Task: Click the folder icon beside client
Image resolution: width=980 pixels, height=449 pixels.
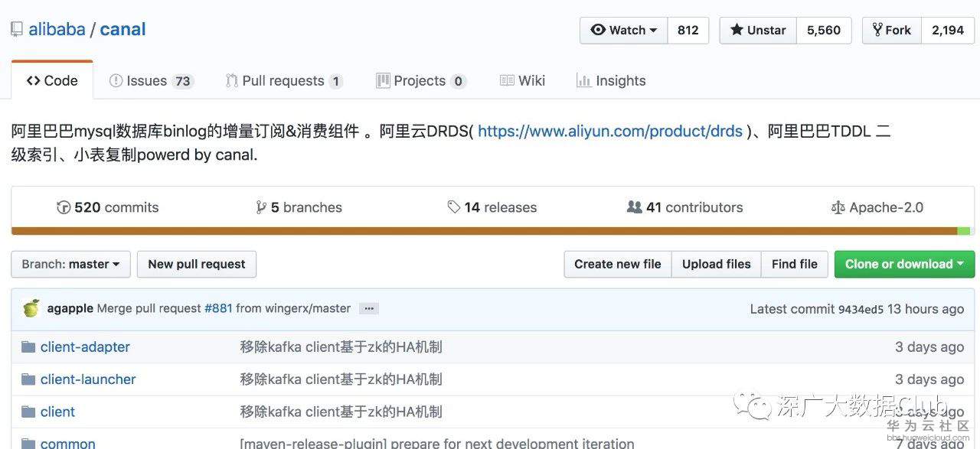Action: (x=28, y=412)
